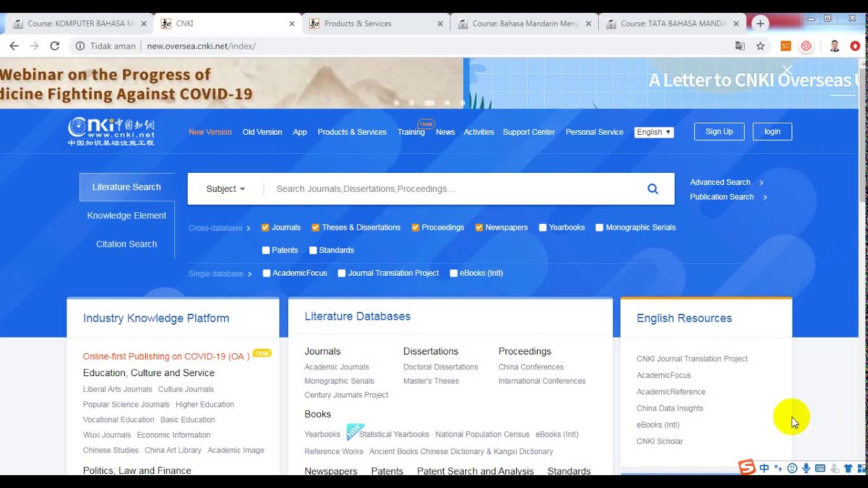The height and width of the screenshot is (488, 868).
Task: Open the Training menu item
Action: (x=411, y=132)
